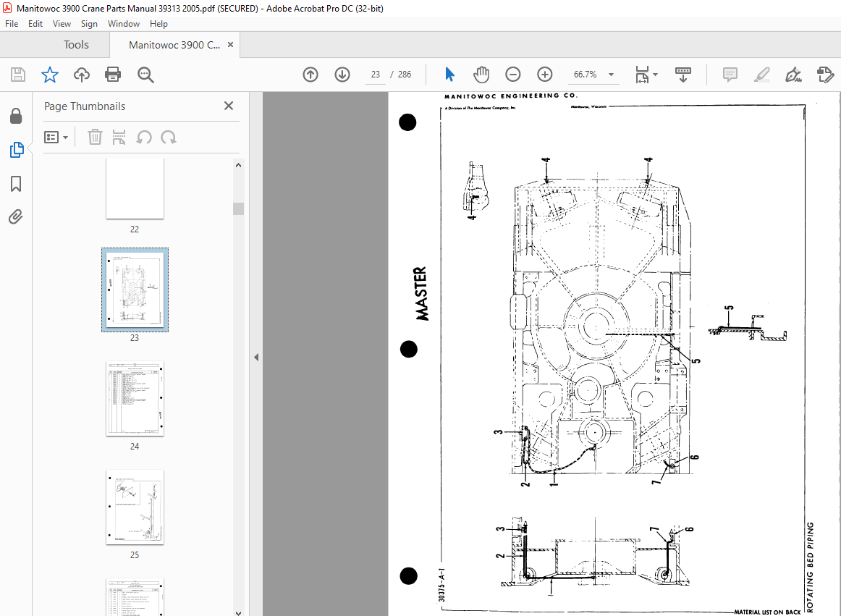841x616 pixels.
Task: Open the Window menu
Action: coord(123,24)
